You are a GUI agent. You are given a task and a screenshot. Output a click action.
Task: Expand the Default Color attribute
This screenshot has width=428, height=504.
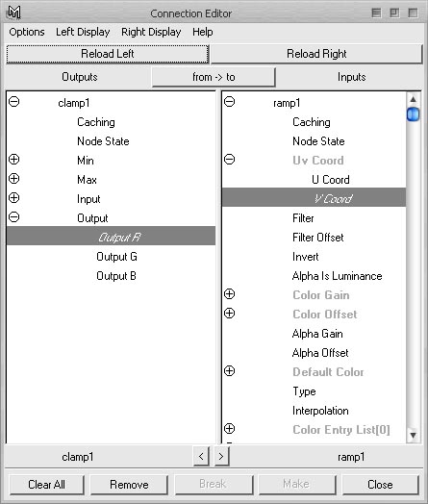[230, 371]
